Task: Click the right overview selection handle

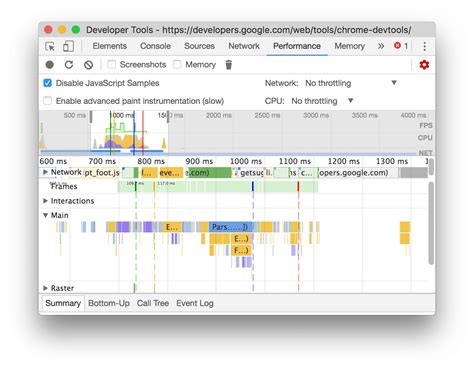Action: 168,117
